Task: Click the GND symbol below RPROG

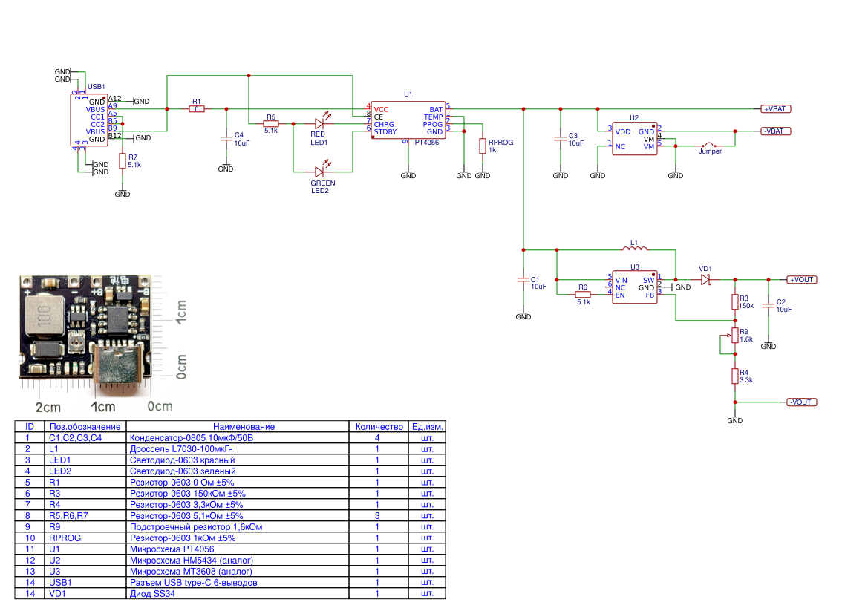Action: (483, 175)
